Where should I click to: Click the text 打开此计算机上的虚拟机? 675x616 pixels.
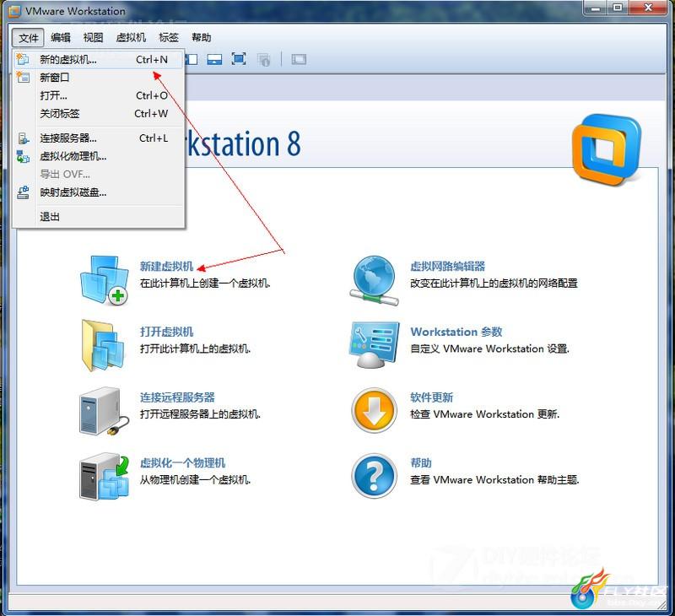tap(195, 349)
